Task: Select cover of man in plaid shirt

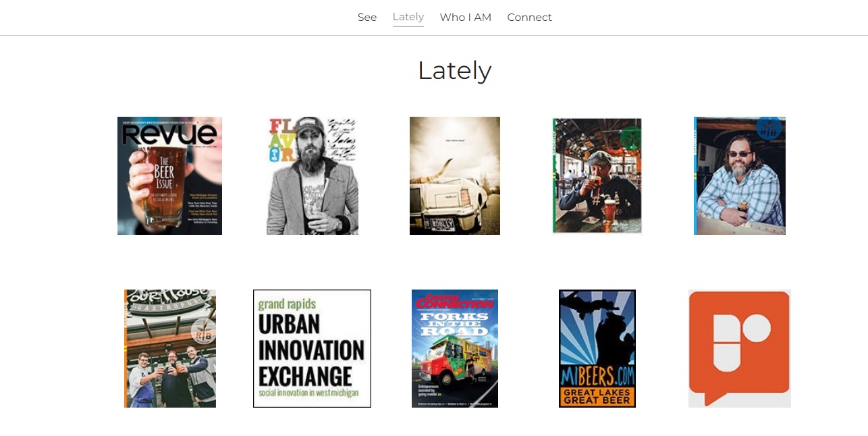Action: coord(739,175)
